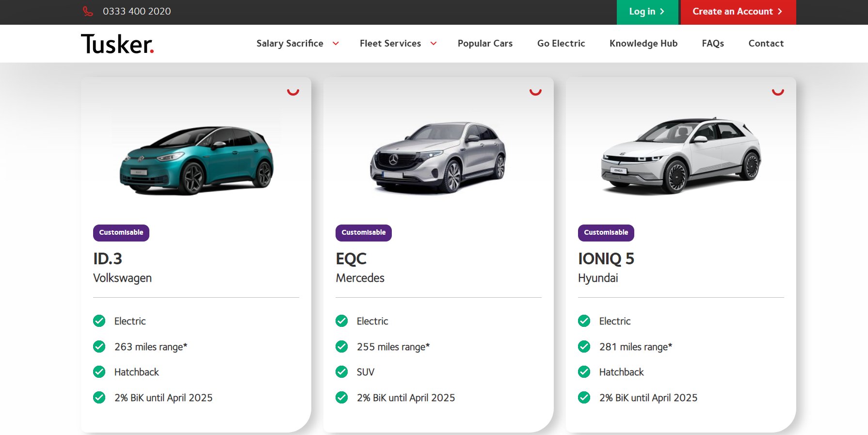
Task: Click '2% BiK until April 2025' on ID.3 card
Action: coord(163,398)
